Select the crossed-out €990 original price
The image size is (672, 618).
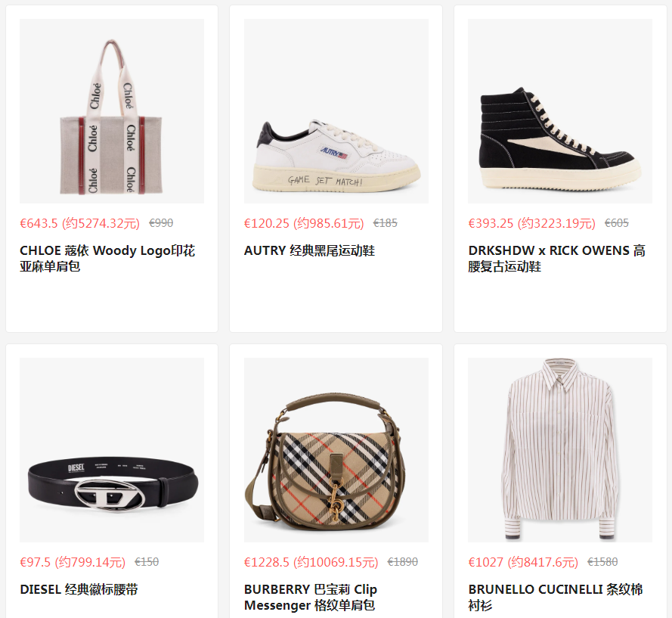coord(161,223)
